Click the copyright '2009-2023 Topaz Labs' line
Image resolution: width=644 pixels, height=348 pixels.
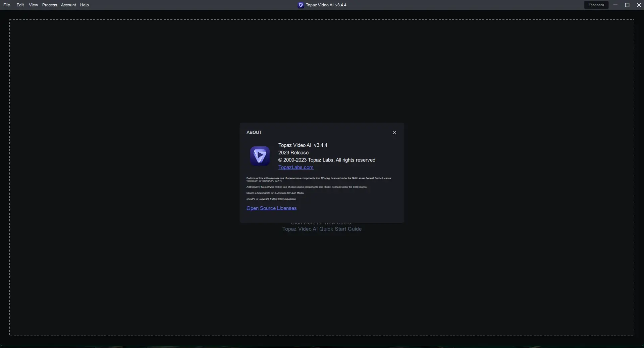tap(327, 160)
